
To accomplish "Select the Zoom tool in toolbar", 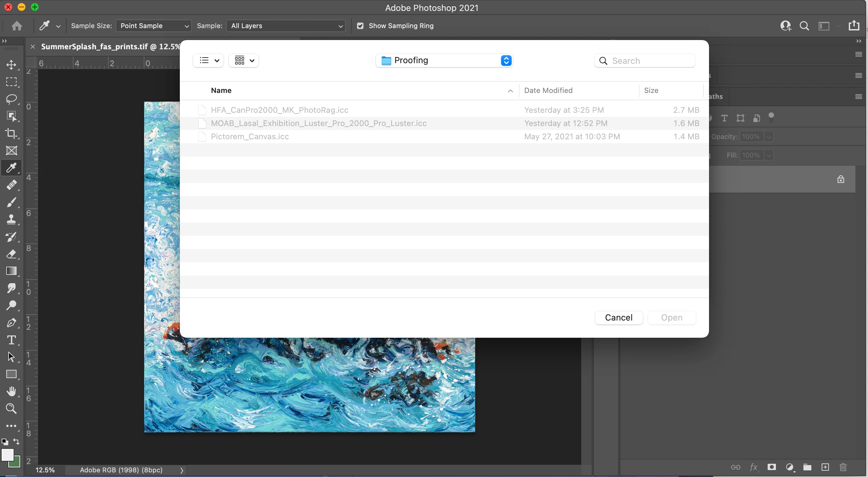I will click(12, 409).
